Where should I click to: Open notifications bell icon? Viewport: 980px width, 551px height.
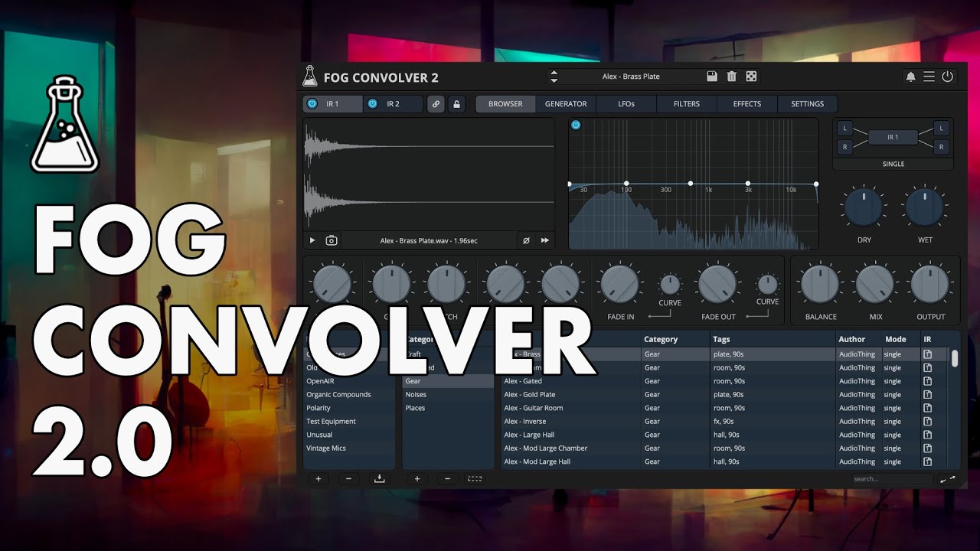click(910, 77)
